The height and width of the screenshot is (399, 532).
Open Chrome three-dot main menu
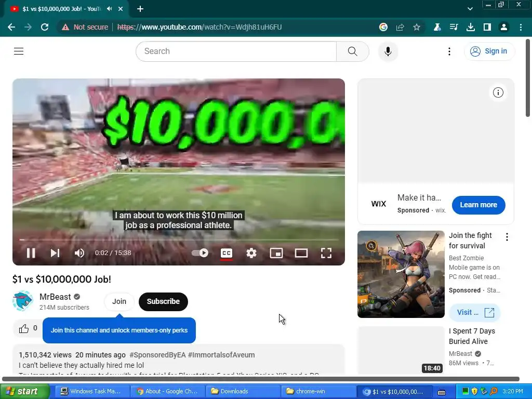(x=521, y=27)
